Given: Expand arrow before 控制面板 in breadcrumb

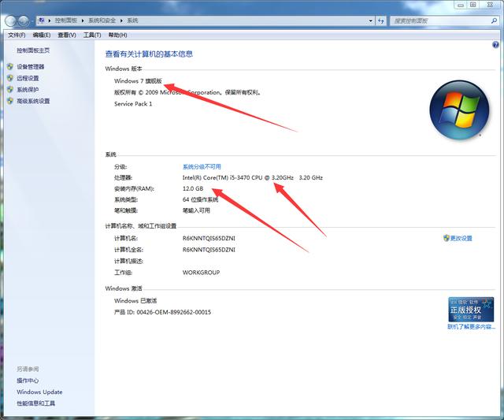Looking at the screenshot, I should (x=50, y=20).
